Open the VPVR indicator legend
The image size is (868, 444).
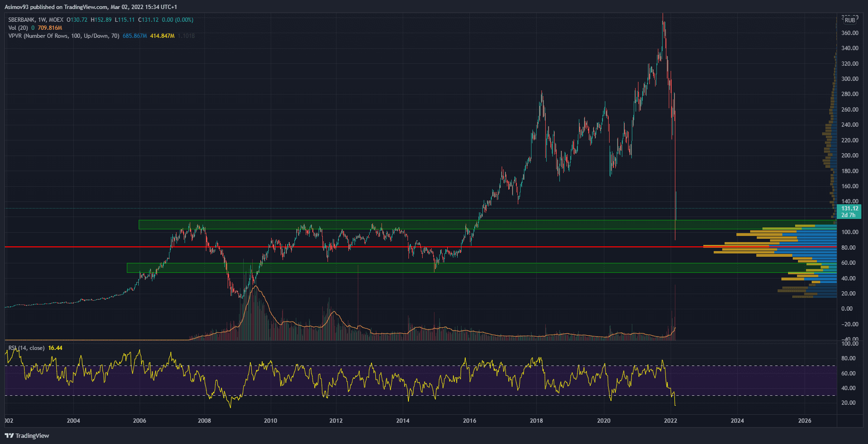pyautogui.click(x=63, y=36)
